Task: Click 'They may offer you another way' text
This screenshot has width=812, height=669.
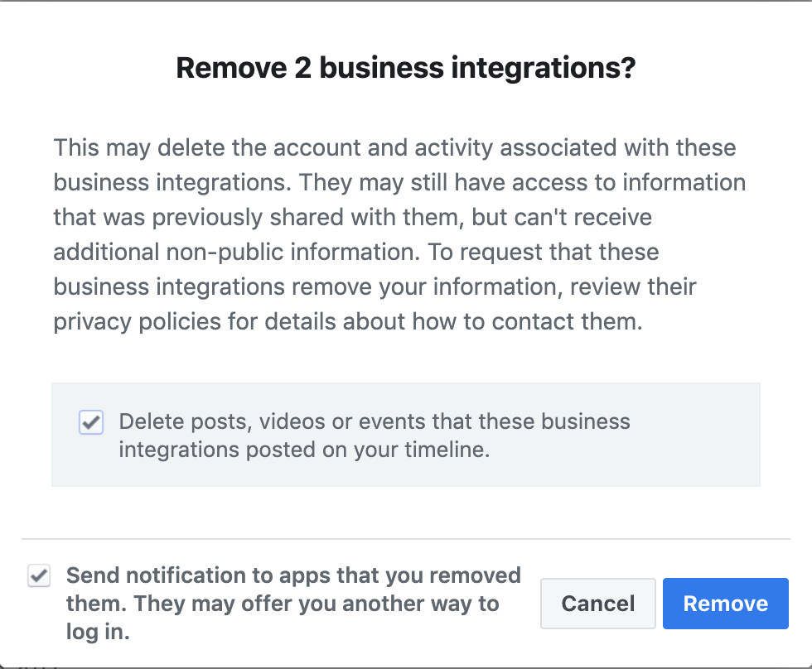Action: click(x=316, y=604)
